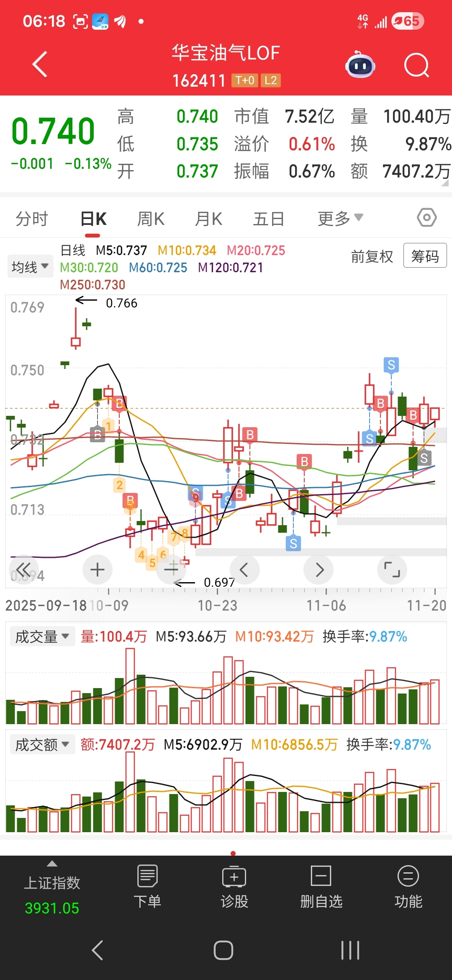This screenshot has width=452, height=980.
Task: Open 功能 functions menu
Action: click(408, 886)
